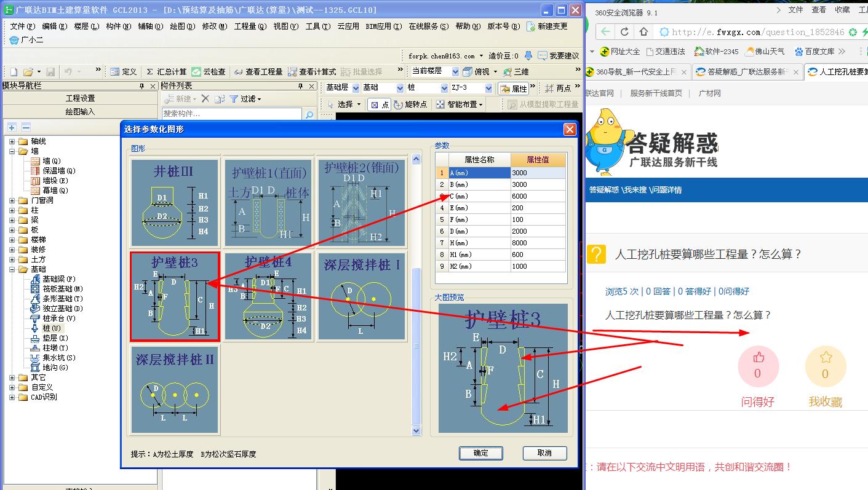The height and width of the screenshot is (490, 868).
Task: Collapse the 基础 tree folder
Action: pyautogui.click(x=12, y=269)
